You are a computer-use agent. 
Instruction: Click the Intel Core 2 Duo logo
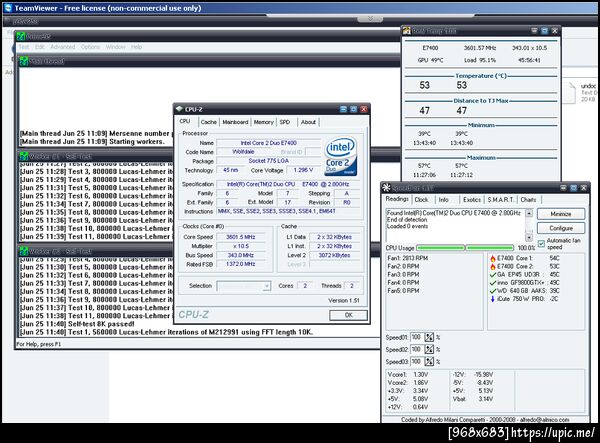tap(341, 156)
